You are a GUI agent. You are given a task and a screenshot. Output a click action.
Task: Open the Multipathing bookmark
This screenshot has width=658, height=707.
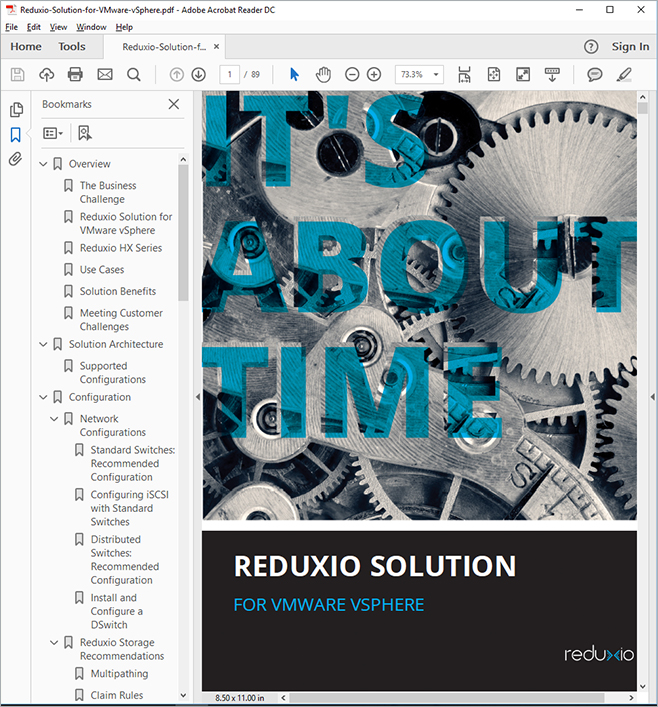pyautogui.click(x=119, y=674)
